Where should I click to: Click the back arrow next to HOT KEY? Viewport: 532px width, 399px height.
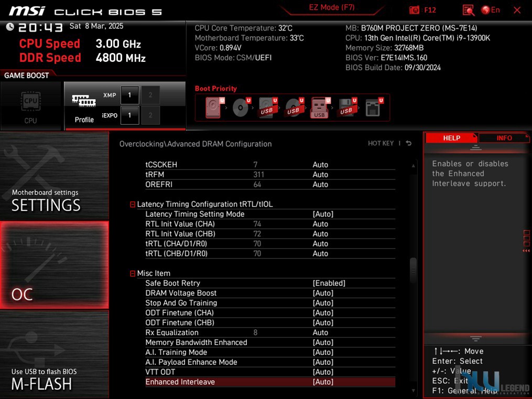point(409,143)
